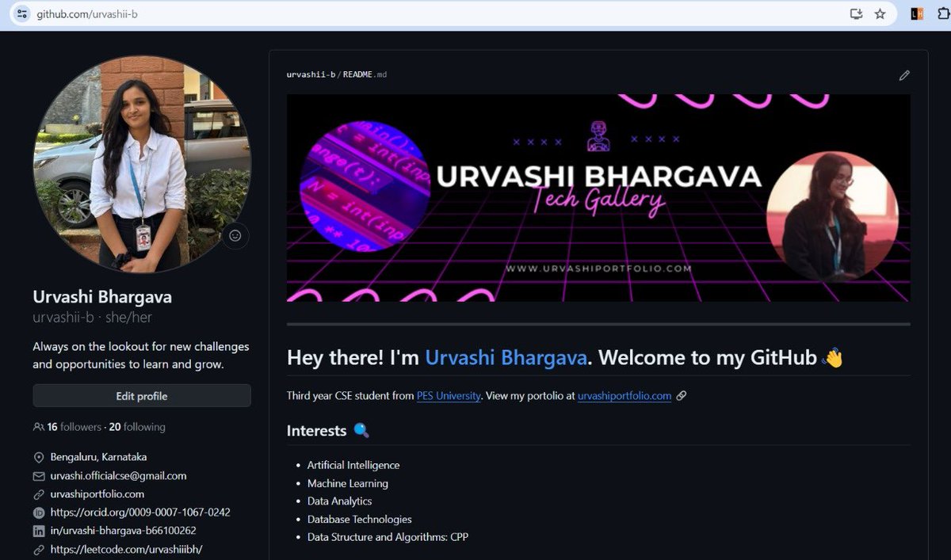Click the location pin icon beside Bengaluru
951x560 pixels.
point(39,458)
